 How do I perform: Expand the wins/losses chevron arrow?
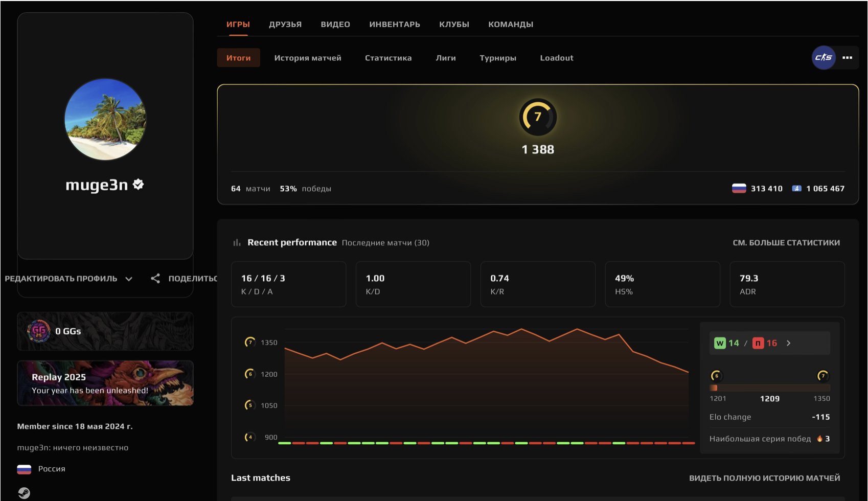[788, 344]
